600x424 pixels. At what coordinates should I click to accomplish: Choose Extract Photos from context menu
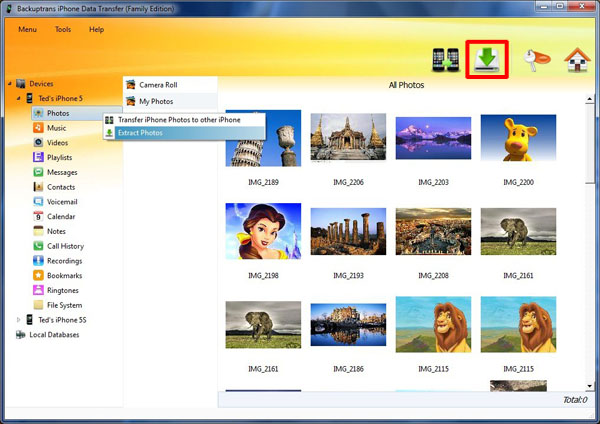click(x=184, y=133)
